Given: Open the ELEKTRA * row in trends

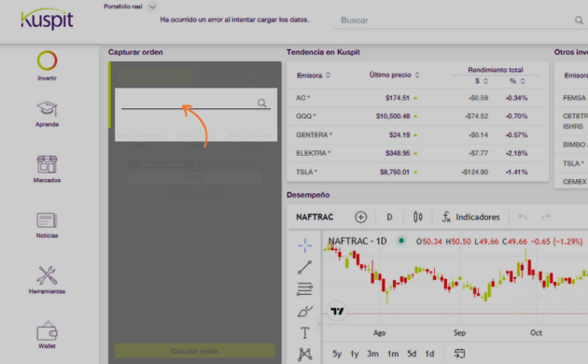Looking at the screenshot, I should 417,153.
